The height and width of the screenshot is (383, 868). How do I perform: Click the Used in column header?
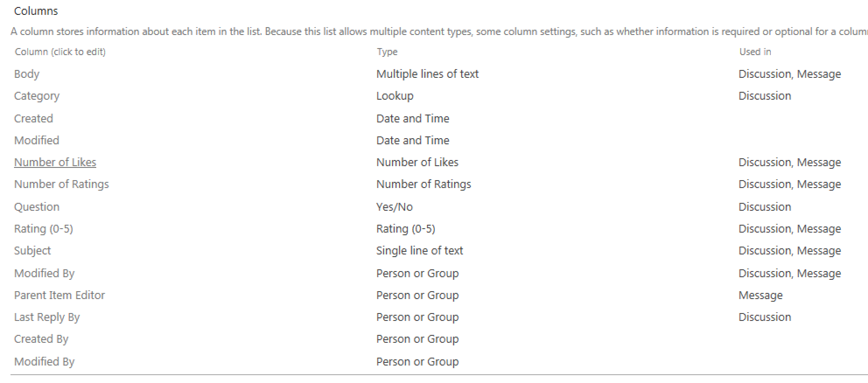pyautogui.click(x=755, y=52)
